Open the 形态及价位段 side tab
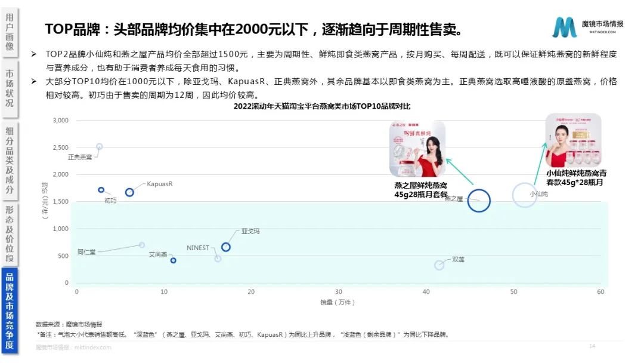The height and width of the screenshot is (363, 644). [10, 234]
